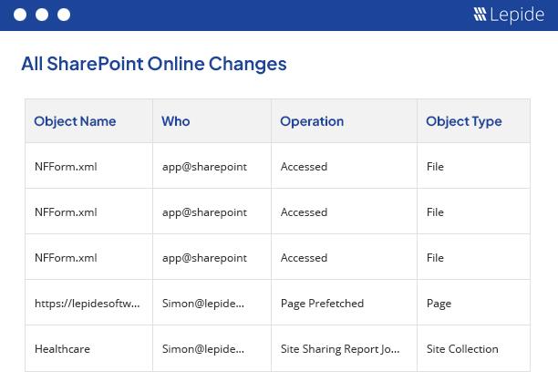This screenshot has height=392, width=558.
Task: Click app@sharepoint in the third row
Action: click(x=204, y=258)
